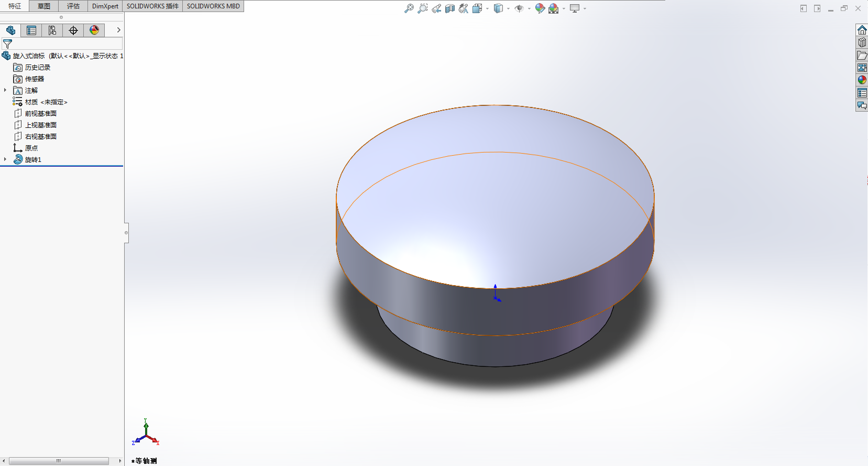Switch to the 特征 tab
Screen dimensions: 868x466
[15, 6]
